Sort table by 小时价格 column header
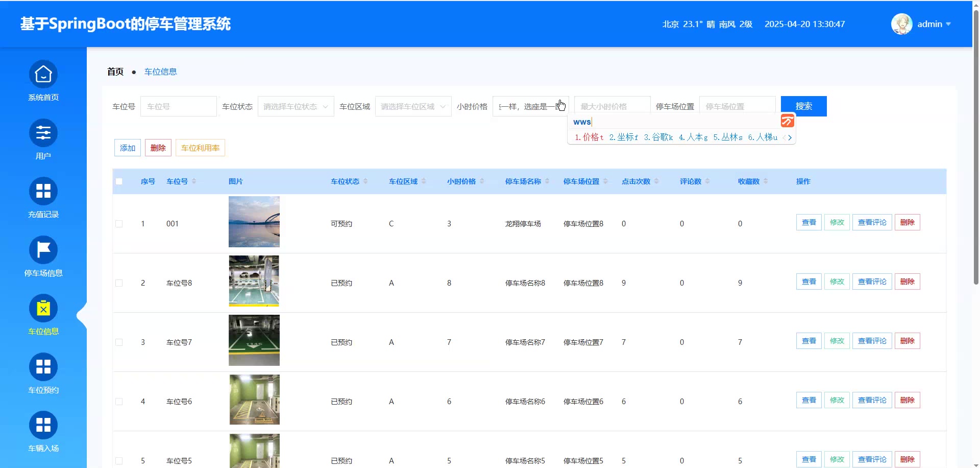The image size is (980, 468). point(461,181)
